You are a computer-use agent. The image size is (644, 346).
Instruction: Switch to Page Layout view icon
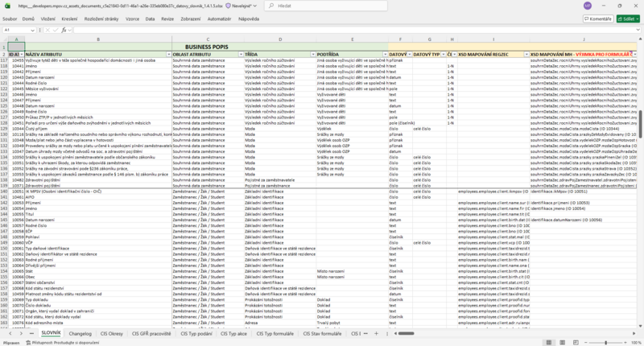click(x=562, y=342)
